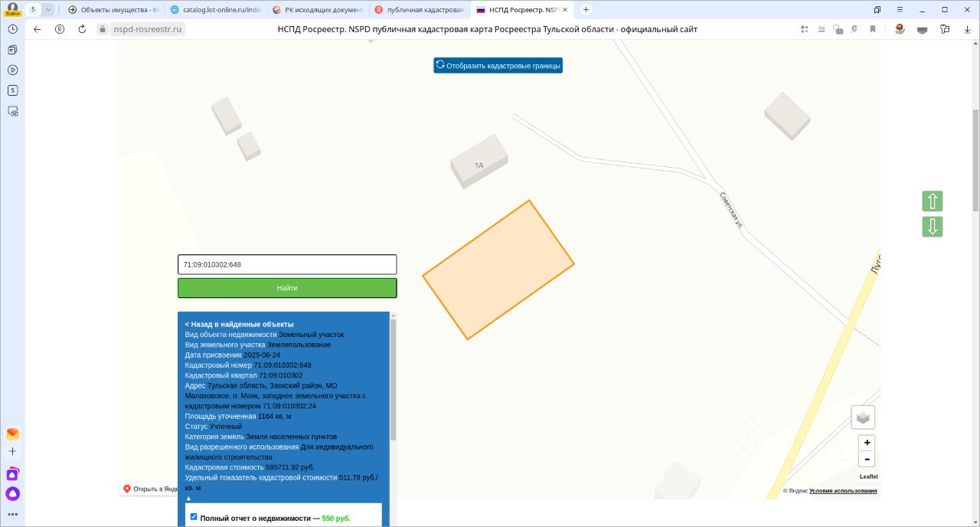Click the green up arrow button
980x527 pixels.
click(x=933, y=201)
